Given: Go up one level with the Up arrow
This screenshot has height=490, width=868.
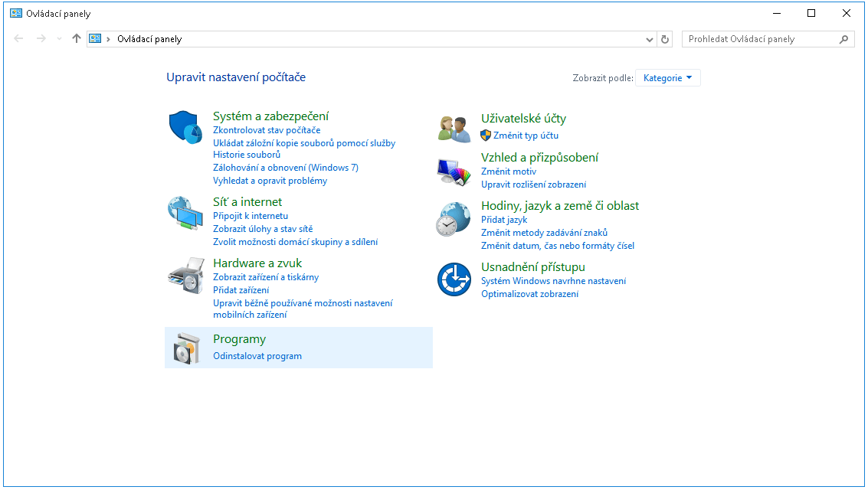Looking at the screenshot, I should point(77,38).
